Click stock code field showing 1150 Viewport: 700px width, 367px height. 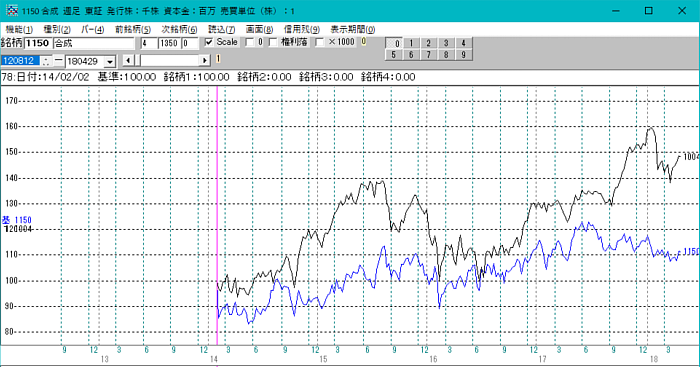click(x=38, y=43)
